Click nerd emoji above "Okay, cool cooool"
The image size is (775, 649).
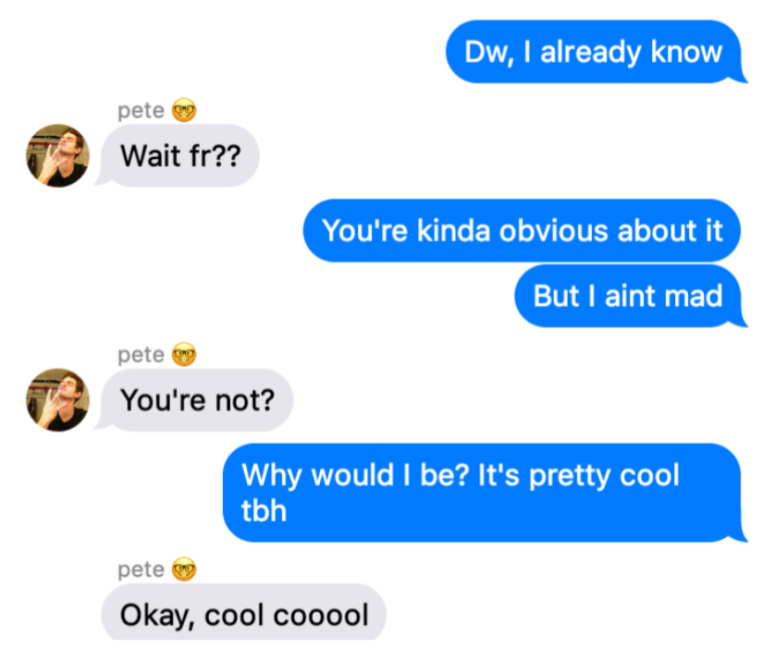pos(184,570)
